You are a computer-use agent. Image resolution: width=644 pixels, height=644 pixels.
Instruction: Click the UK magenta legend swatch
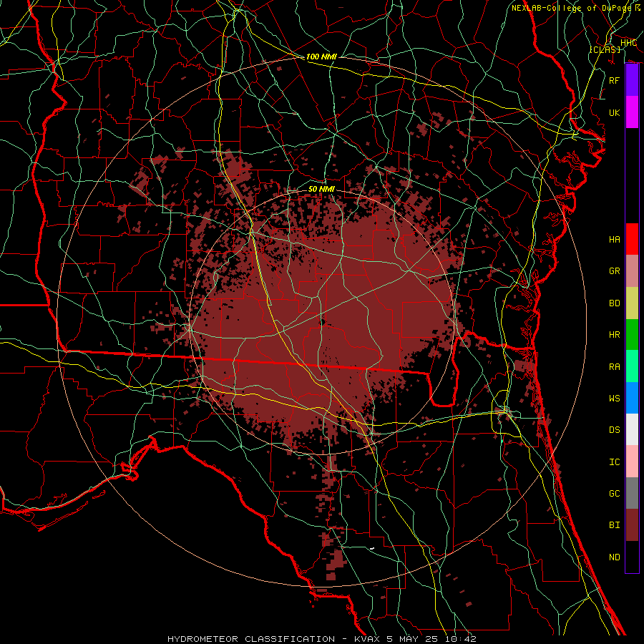(632, 112)
